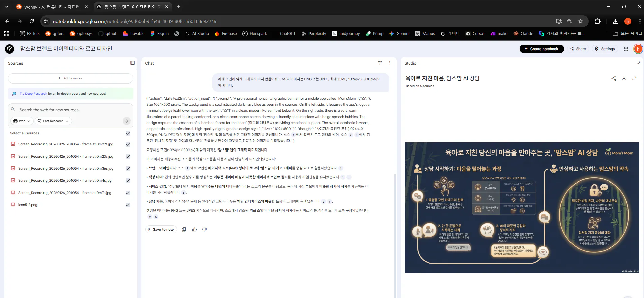Open notebook Settings

[x=605, y=49]
